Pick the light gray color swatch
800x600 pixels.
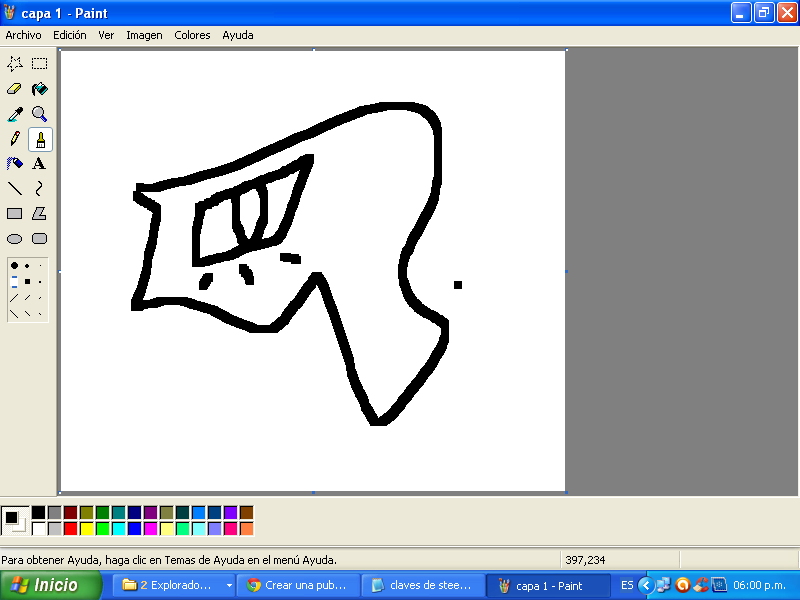pyautogui.click(x=55, y=528)
